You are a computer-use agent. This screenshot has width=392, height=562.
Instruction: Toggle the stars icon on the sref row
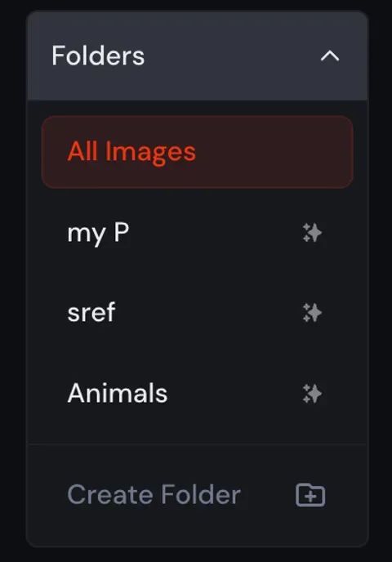point(312,313)
